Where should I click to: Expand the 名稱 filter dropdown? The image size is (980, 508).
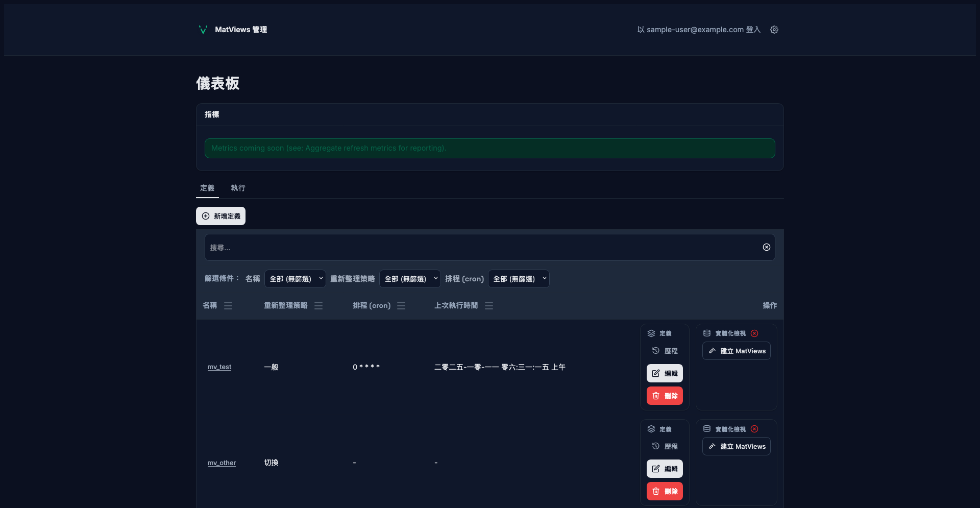295,279
